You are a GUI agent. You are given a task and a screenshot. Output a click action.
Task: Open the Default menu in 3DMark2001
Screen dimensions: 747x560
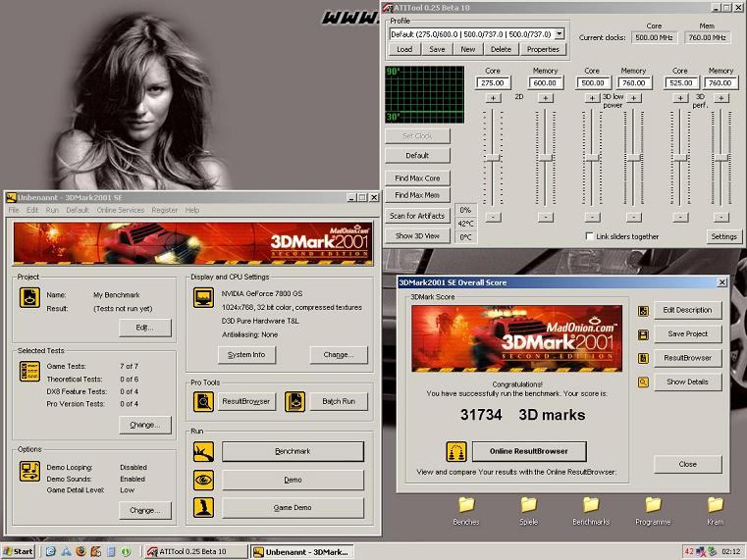click(x=78, y=210)
